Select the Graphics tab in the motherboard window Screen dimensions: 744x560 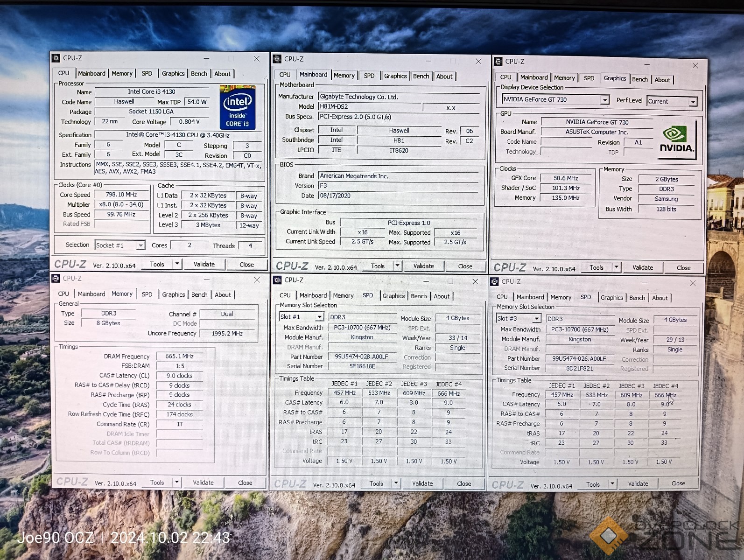[x=395, y=76]
